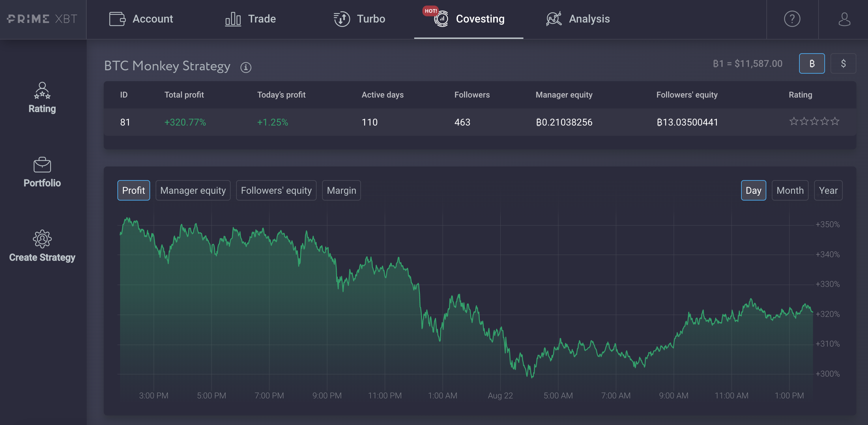Click the +320.77% total profit value
The image size is (868, 425).
pyautogui.click(x=185, y=122)
